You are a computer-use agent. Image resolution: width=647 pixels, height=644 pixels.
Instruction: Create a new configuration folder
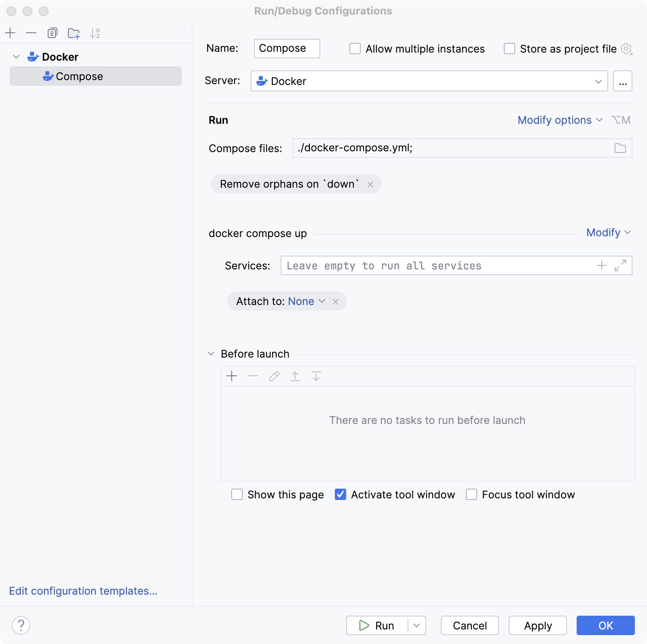[74, 33]
